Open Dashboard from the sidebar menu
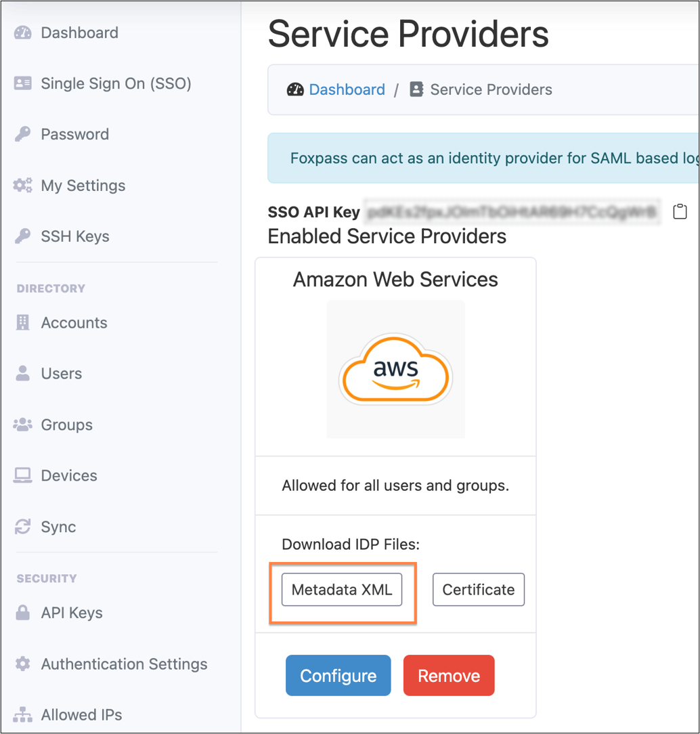This screenshot has width=700, height=734. tap(80, 33)
